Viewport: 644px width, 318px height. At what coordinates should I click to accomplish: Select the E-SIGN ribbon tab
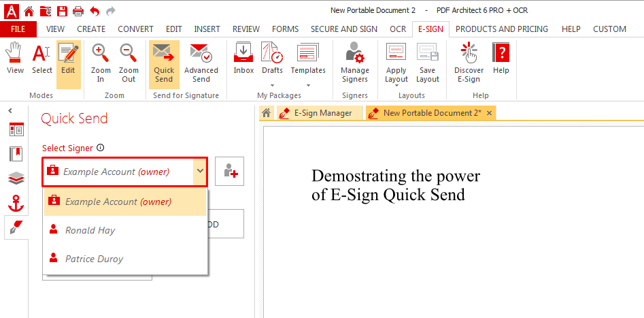pos(431,29)
